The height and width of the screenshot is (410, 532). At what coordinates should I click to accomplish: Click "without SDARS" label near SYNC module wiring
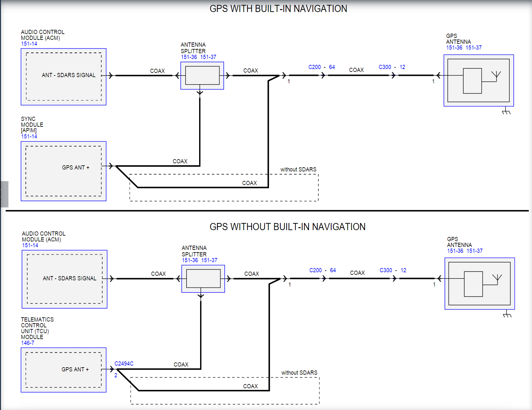pyautogui.click(x=298, y=170)
